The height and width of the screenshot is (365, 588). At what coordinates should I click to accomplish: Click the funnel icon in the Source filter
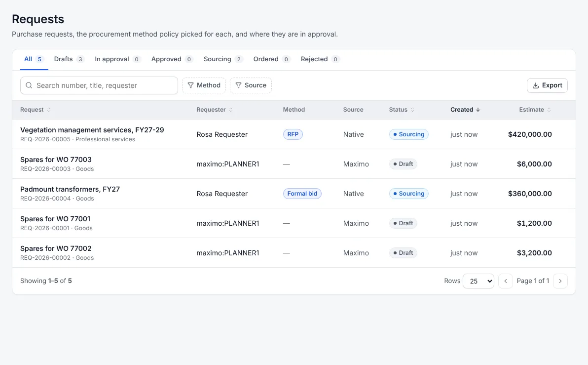pyautogui.click(x=238, y=85)
